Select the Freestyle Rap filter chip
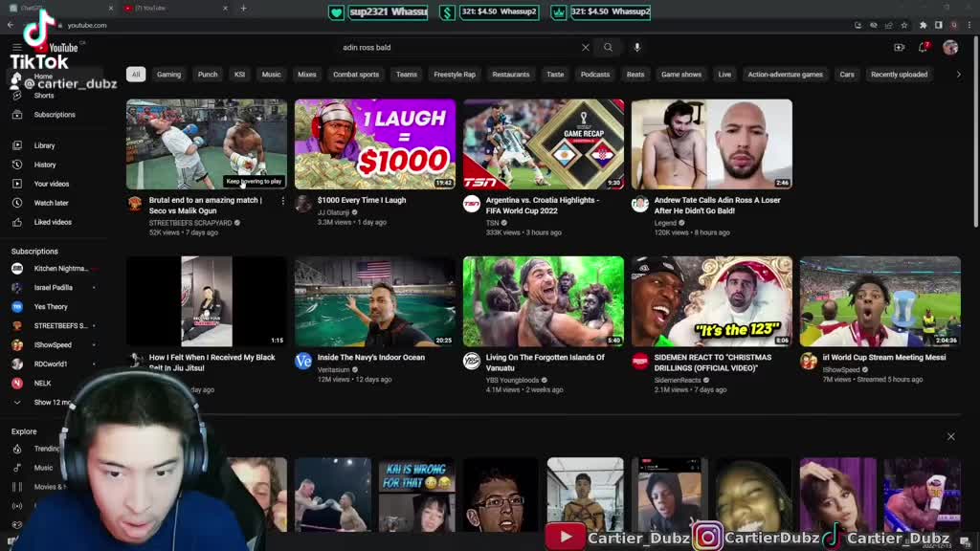 pyautogui.click(x=455, y=75)
